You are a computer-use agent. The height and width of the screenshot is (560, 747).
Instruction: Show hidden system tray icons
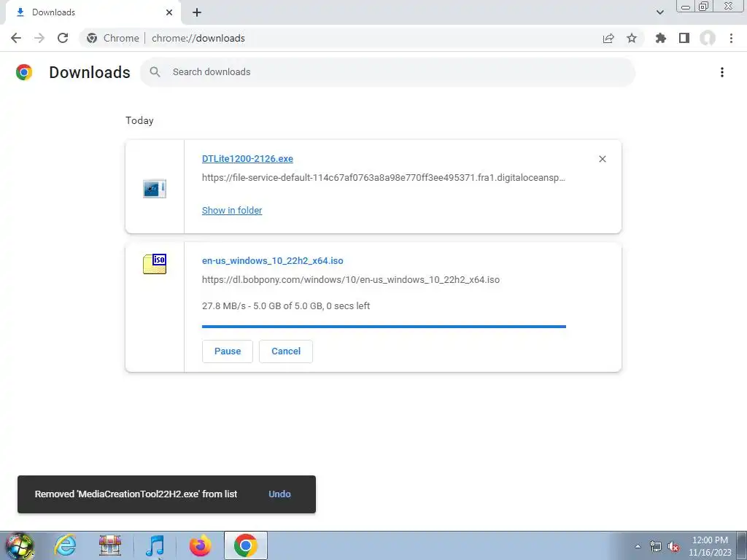coord(638,547)
